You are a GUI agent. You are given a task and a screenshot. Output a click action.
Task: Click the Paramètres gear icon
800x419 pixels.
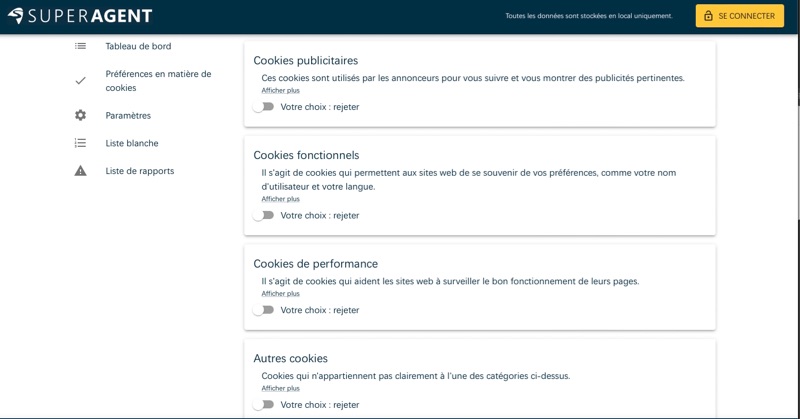[80, 115]
